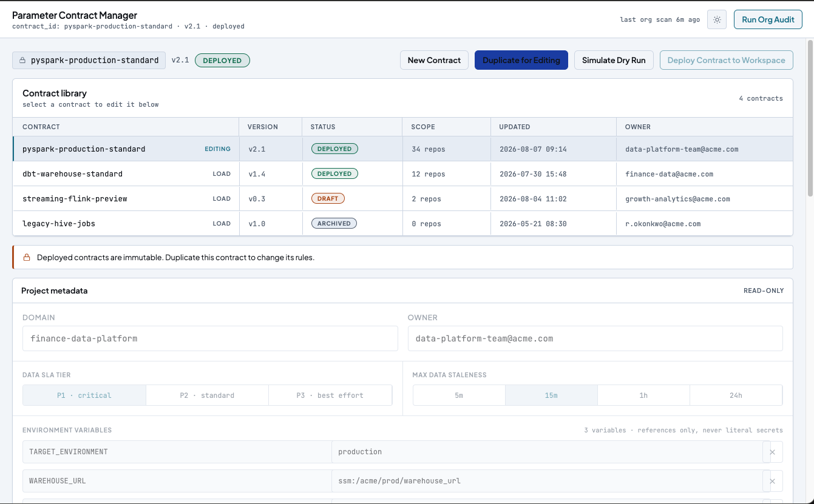Set max data staleness to 24h
This screenshot has height=504, width=814.
[736, 395]
